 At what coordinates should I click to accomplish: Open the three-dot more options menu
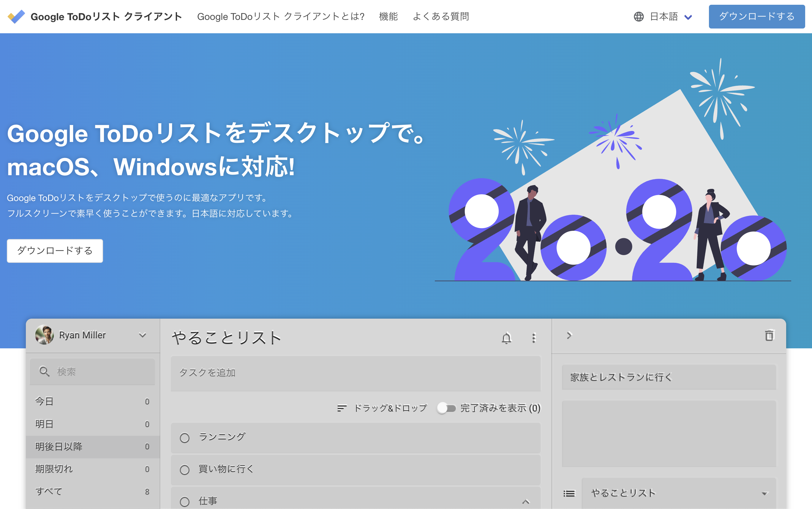pos(534,338)
